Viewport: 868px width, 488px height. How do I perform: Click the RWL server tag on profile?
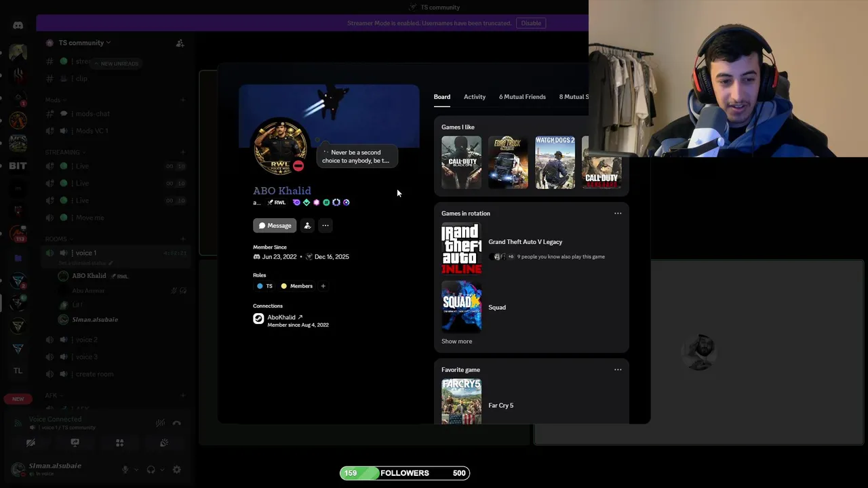point(277,203)
